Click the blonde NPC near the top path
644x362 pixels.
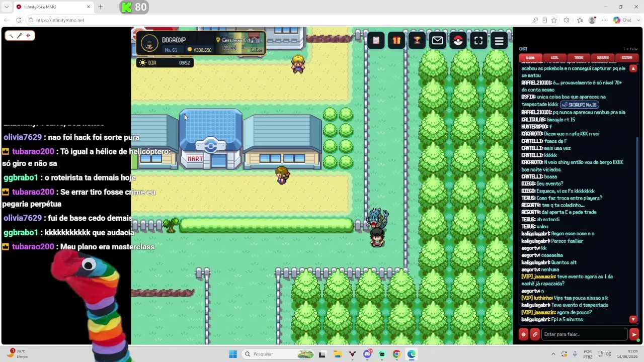(x=298, y=64)
